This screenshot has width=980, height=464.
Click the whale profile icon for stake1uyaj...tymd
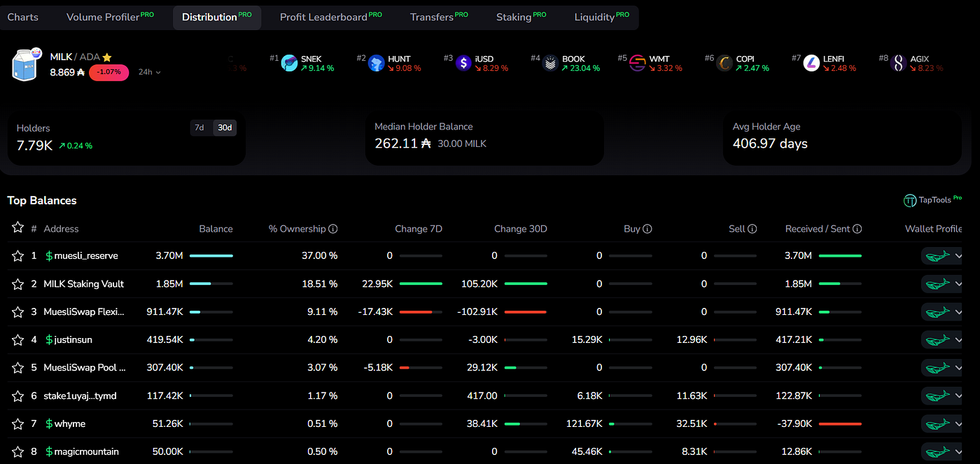pos(937,397)
